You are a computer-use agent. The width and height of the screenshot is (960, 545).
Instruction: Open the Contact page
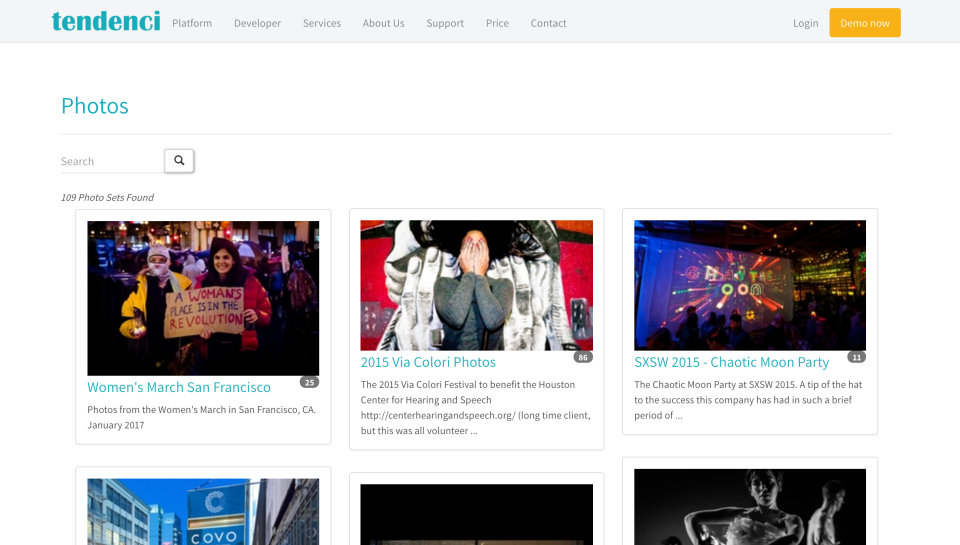548,23
